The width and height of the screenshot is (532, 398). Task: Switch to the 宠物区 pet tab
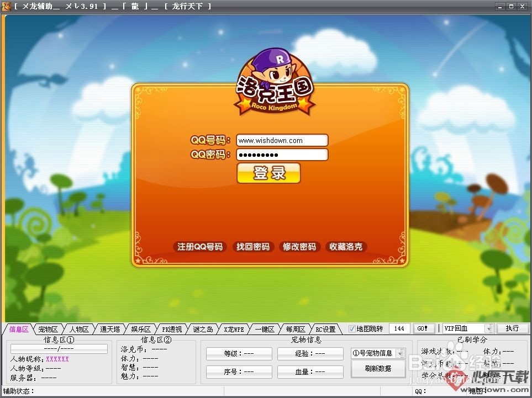[x=49, y=328]
